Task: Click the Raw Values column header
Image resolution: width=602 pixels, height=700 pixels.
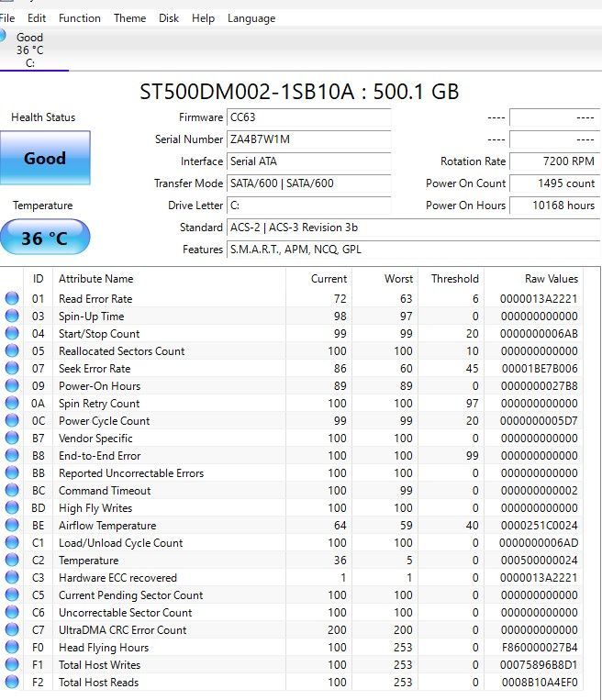Action: 534,279
